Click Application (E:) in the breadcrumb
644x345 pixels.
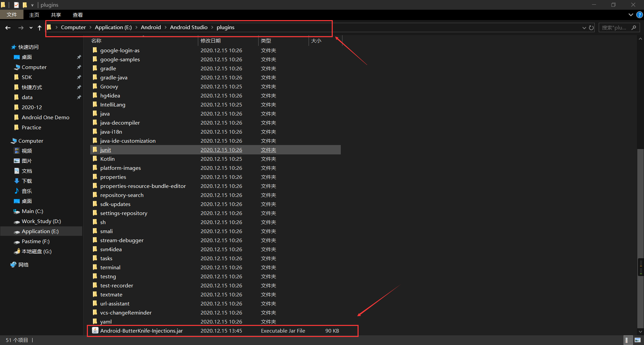click(113, 27)
